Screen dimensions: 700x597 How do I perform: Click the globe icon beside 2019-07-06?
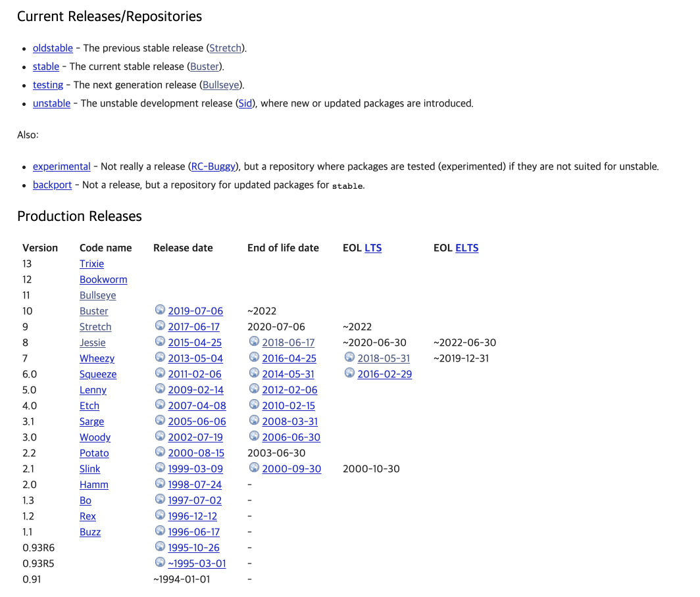[x=160, y=310]
